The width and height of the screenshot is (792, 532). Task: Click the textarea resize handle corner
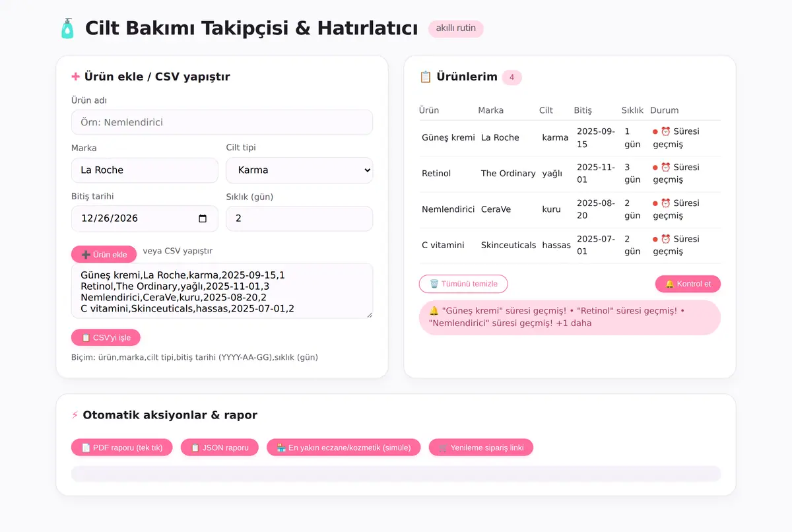[369, 315]
